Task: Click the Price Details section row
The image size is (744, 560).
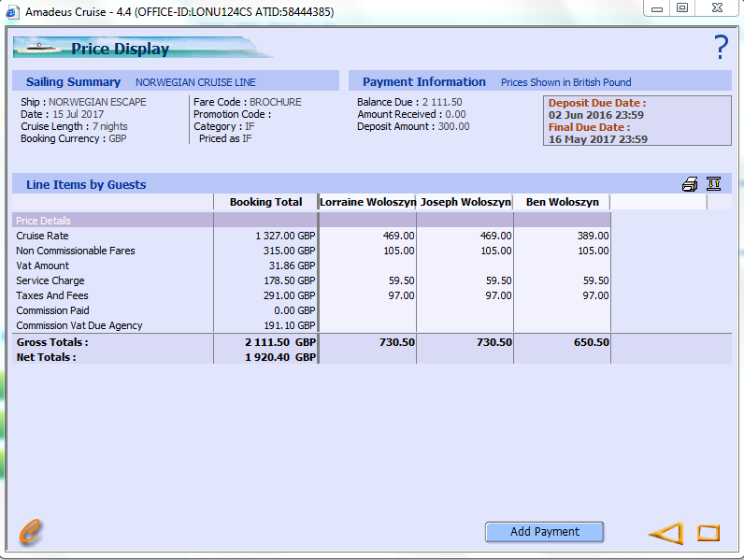Action: (311, 221)
